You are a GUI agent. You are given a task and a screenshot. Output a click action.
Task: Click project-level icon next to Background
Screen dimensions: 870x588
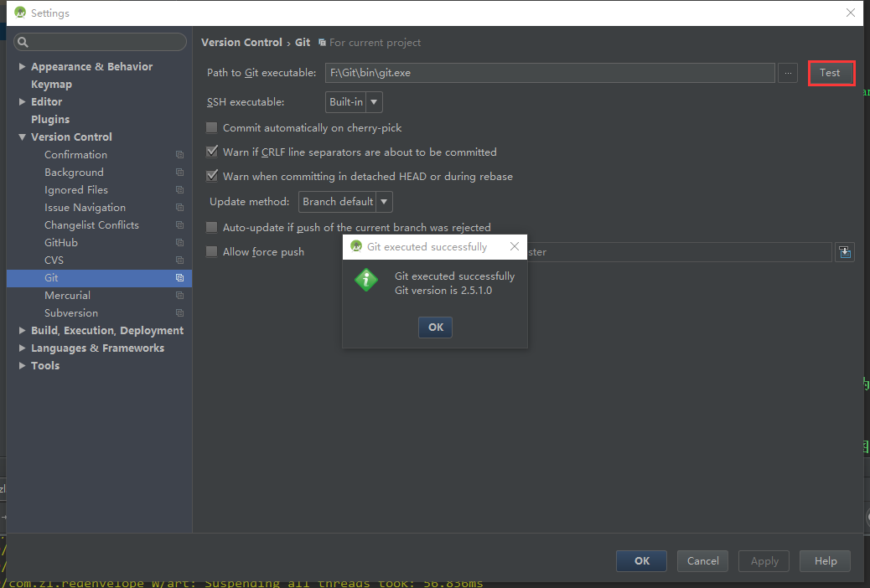click(x=179, y=173)
